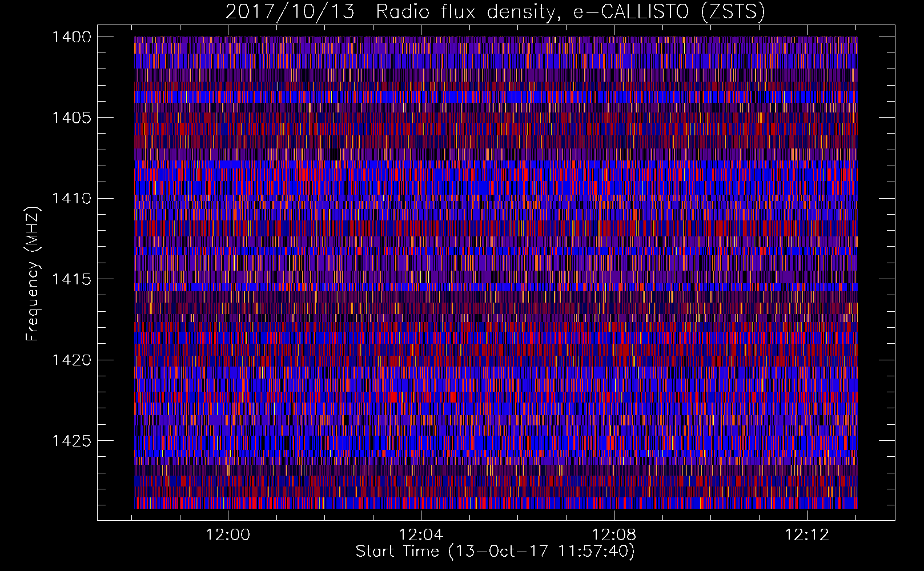Select the 1400 frequency tick label
This screenshot has height=571, width=924.
(x=71, y=37)
